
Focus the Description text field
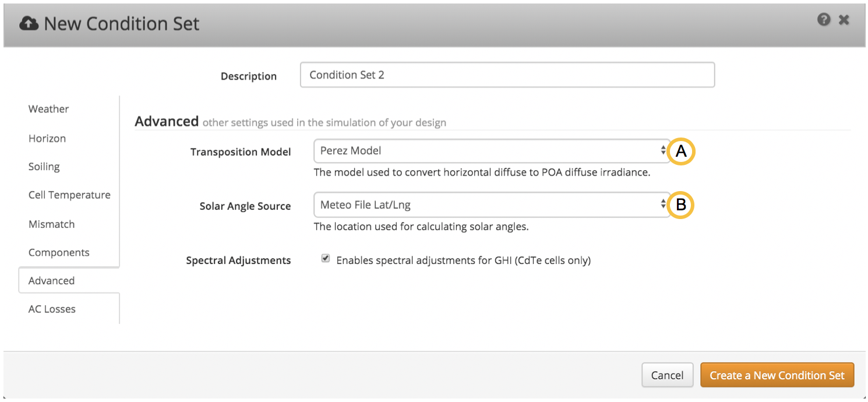[x=507, y=75]
